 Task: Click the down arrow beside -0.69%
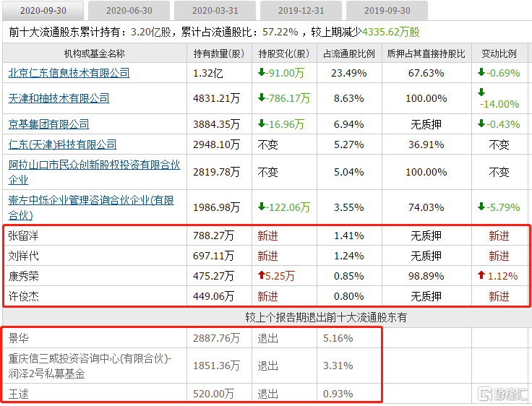tap(481, 72)
